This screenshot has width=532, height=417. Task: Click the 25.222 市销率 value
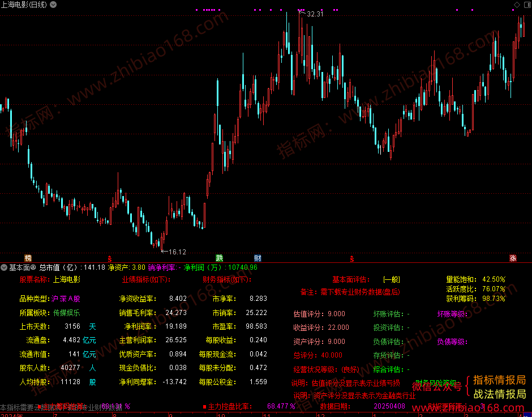tap(256, 312)
